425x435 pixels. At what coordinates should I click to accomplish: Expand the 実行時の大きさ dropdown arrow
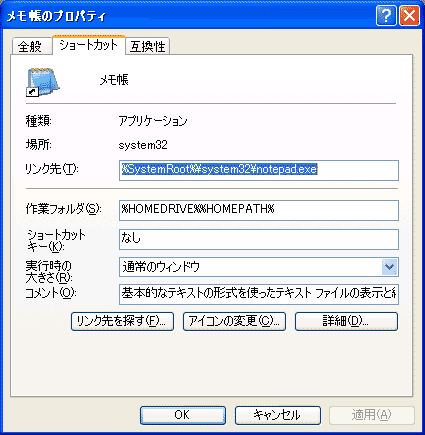click(x=389, y=267)
